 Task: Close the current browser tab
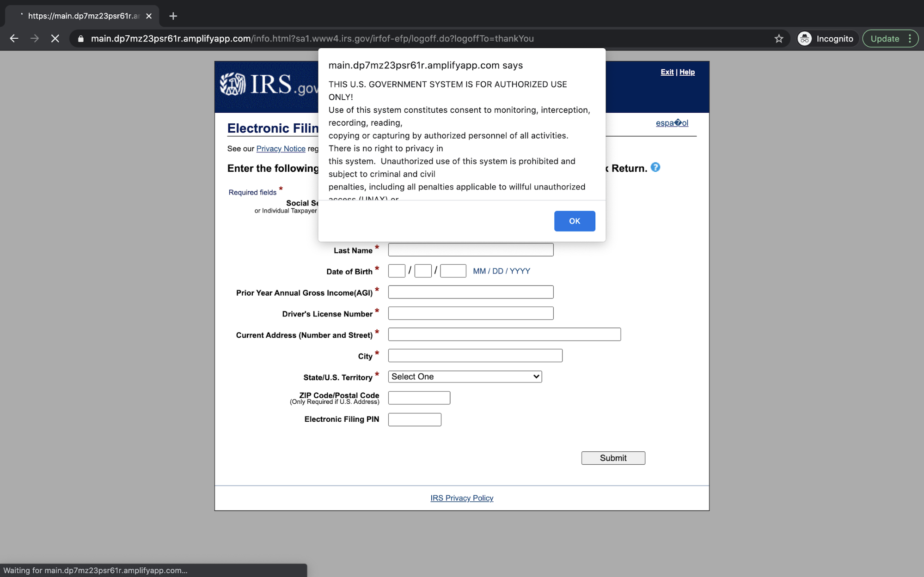click(x=149, y=16)
